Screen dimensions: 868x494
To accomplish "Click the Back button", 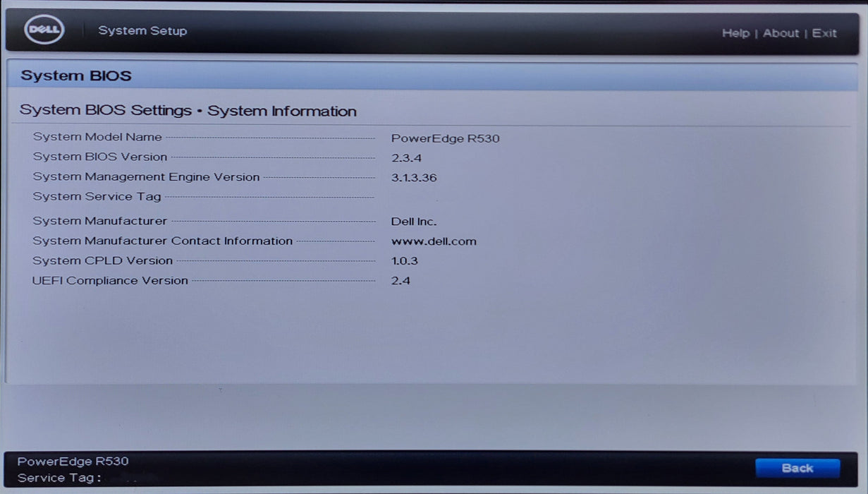I will 797,468.
